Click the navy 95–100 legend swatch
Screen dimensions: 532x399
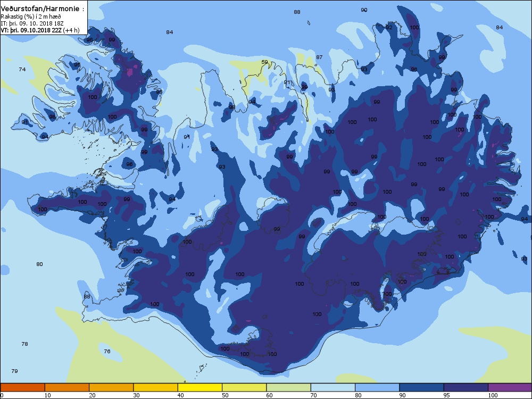click(466, 387)
